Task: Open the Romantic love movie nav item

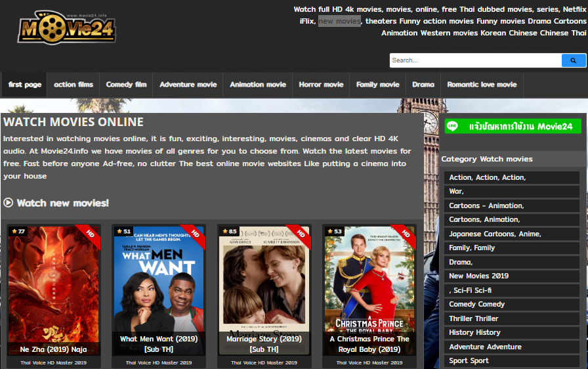Action: [x=482, y=85]
